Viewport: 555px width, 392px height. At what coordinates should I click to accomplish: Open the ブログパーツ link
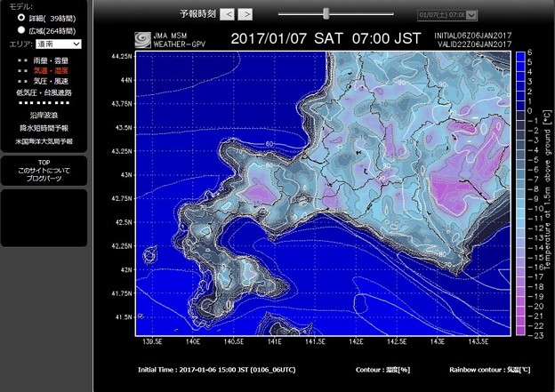[x=44, y=179]
